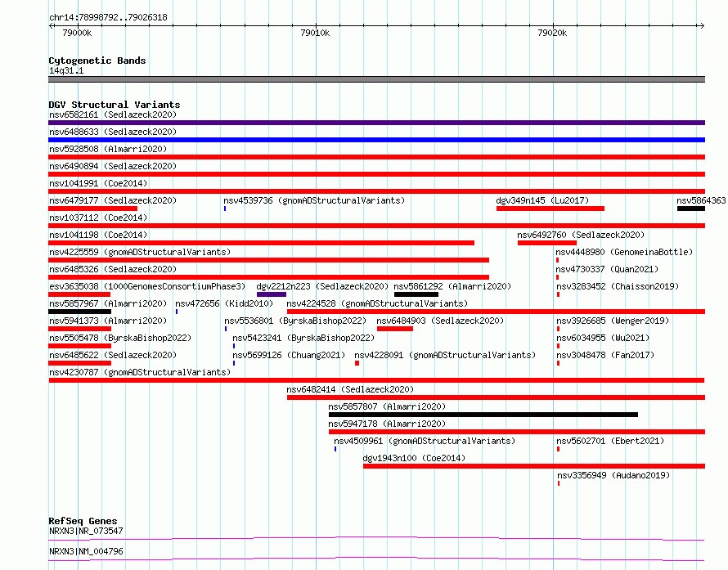728x570 pixels.
Task: Click nsv472656 (Kidd2010) label
Action: click(224, 303)
